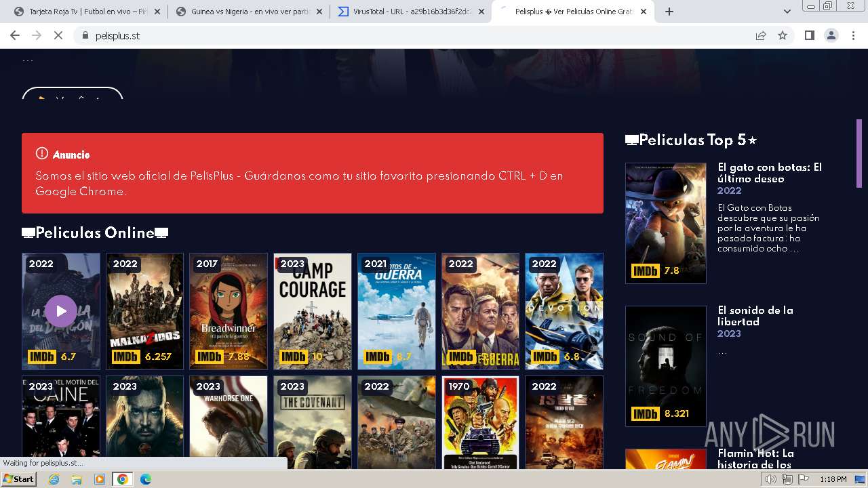Click the page vertical scrollbar thumb
Image resolution: width=868 pixels, height=488 pixels.
860,153
